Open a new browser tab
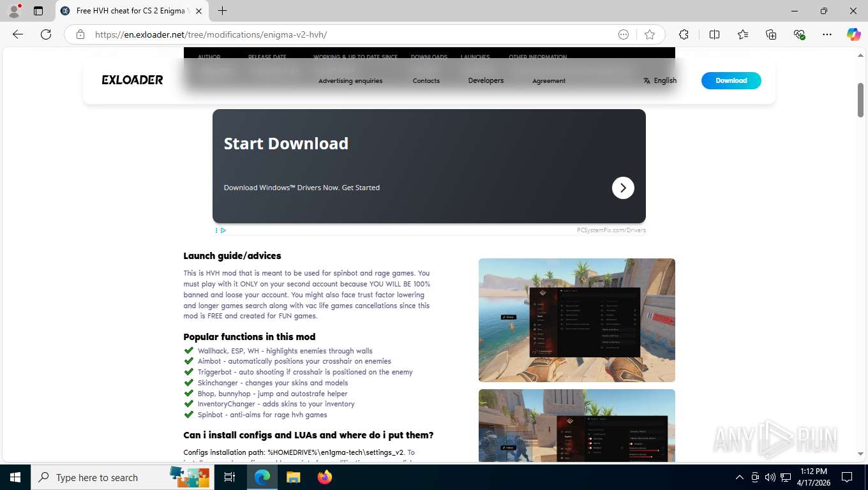Viewport: 868px width, 490px height. click(x=222, y=11)
